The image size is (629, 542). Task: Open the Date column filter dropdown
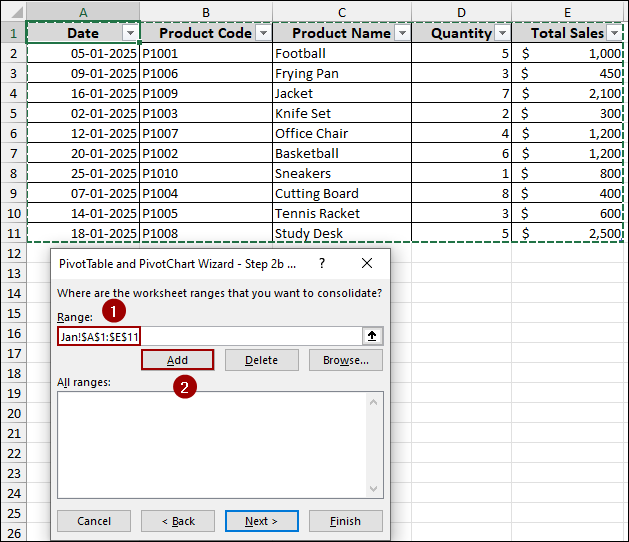[x=130, y=33]
